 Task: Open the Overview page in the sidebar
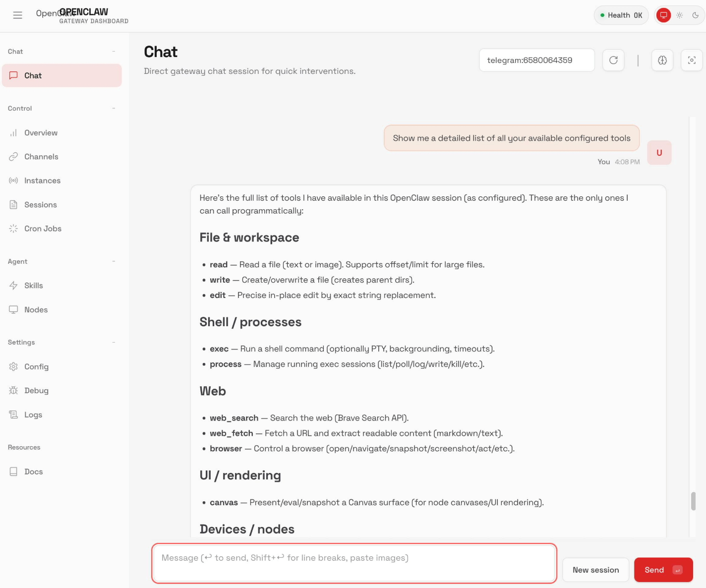coord(40,132)
